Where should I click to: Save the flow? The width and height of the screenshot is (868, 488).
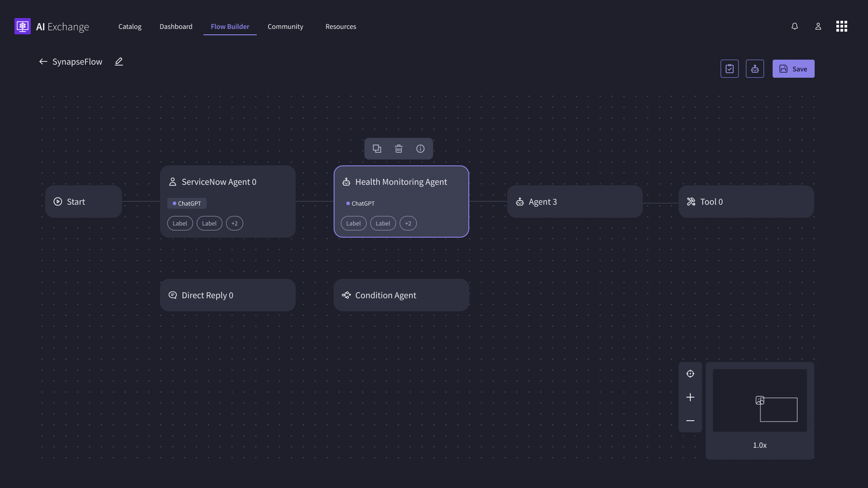coord(793,69)
